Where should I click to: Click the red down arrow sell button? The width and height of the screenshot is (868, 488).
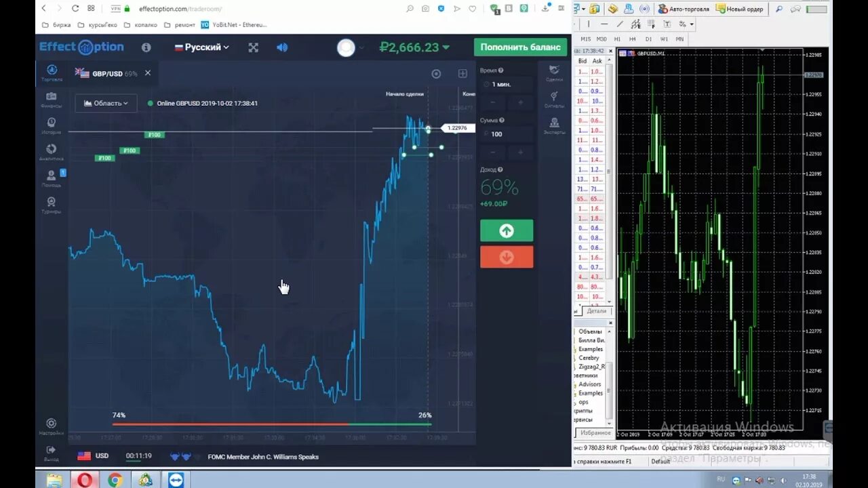click(507, 257)
